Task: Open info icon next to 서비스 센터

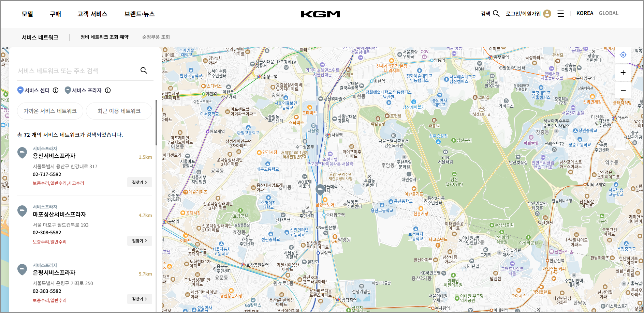Action: (x=56, y=90)
